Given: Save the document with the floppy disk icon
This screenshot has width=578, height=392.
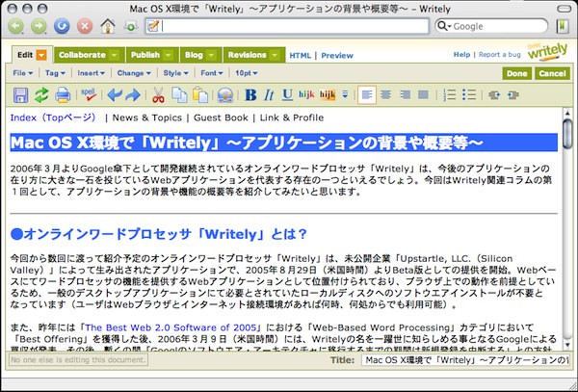Looking at the screenshot, I should pyautogui.click(x=20, y=95).
